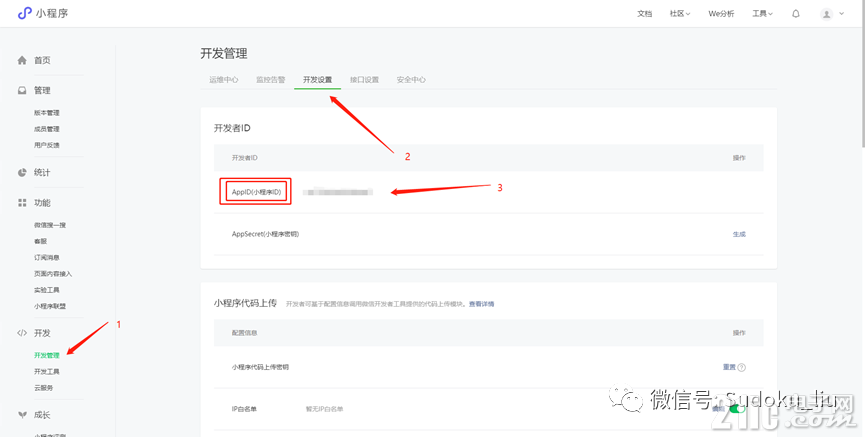Open 云服务 in the sidebar
Viewport: 865px width, 437px height.
(44, 388)
